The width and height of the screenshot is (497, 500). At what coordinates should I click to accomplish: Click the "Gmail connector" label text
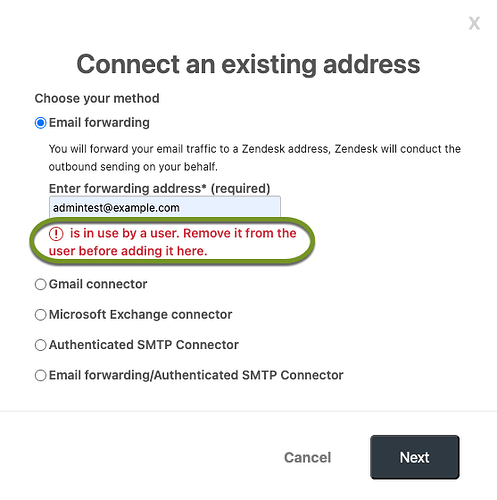(x=98, y=284)
